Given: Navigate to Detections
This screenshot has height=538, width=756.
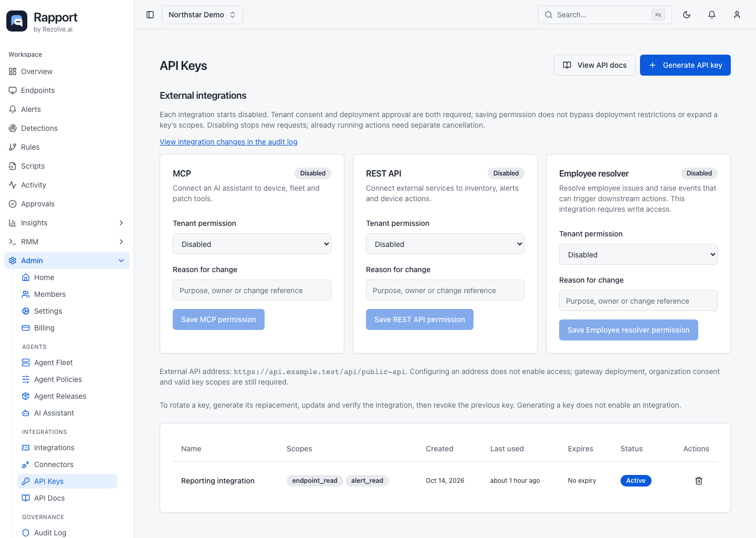Looking at the screenshot, I should pyautogui.click(x=67, y=128).
